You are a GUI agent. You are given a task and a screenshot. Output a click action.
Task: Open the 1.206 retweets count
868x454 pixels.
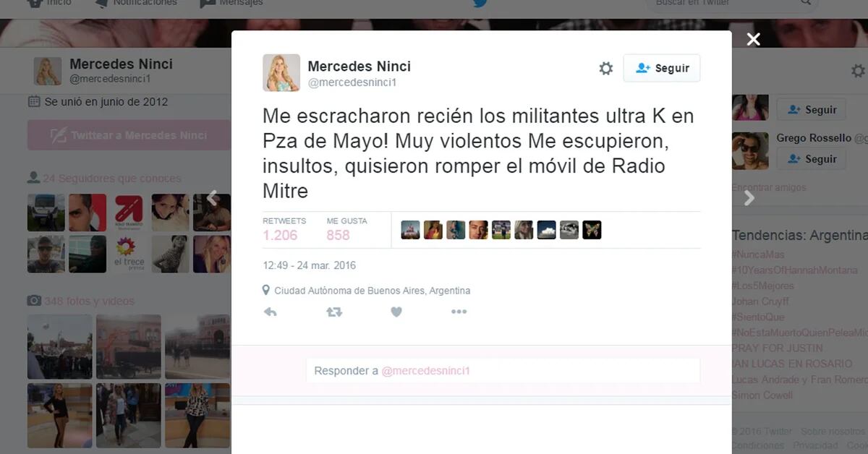coord(280,235)
